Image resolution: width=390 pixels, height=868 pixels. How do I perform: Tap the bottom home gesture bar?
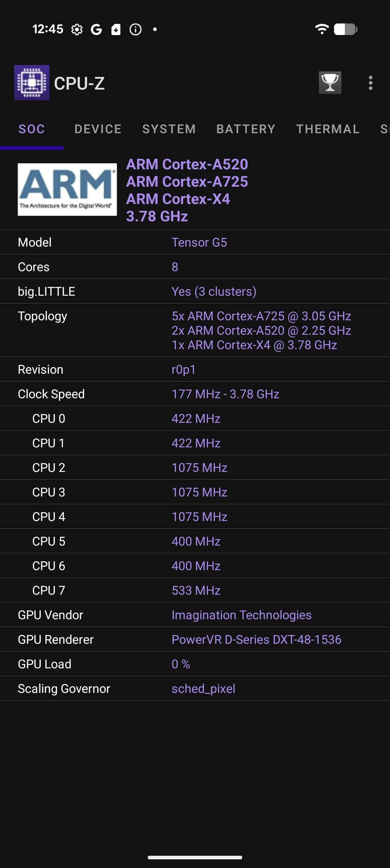point(195,857)
